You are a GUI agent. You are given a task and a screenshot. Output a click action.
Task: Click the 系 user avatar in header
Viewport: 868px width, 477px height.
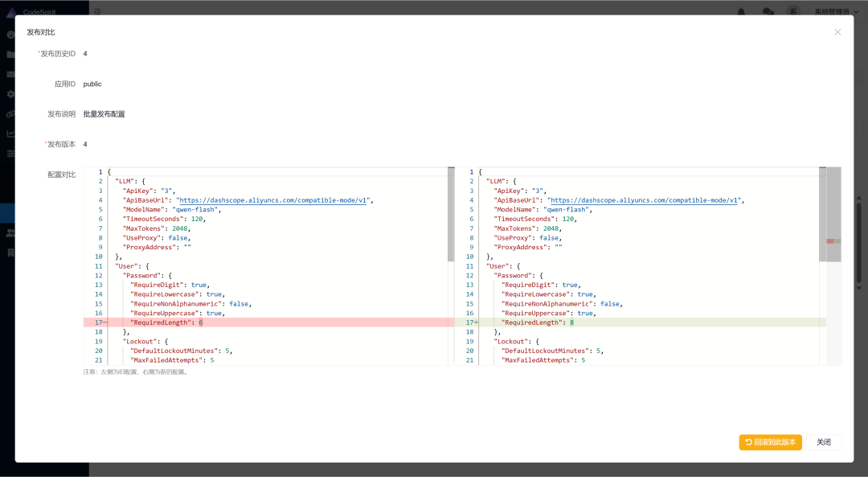(x=793, y=11)
